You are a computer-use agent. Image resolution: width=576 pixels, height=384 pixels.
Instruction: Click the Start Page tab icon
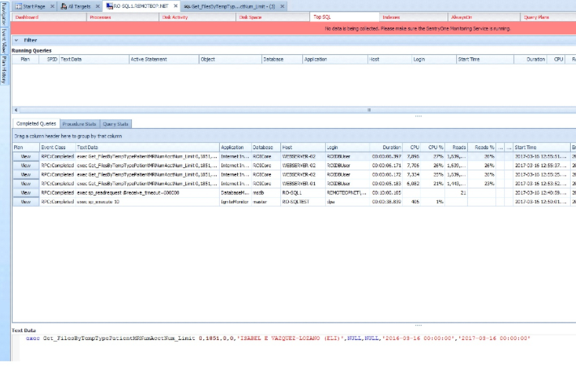18,6
